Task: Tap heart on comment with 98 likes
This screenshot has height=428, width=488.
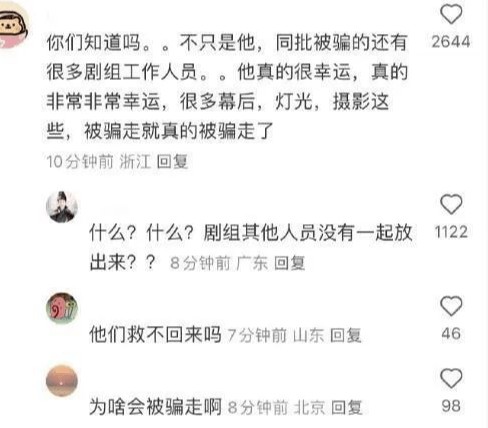Action: 451,378
